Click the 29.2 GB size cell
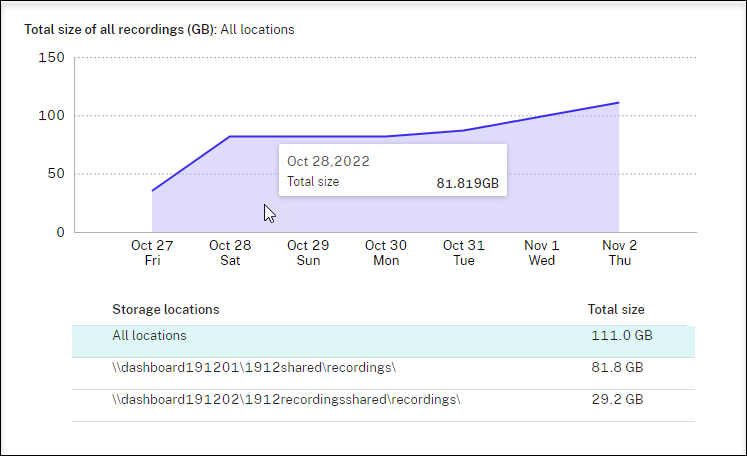747x456 pixels. coord(616,399)
